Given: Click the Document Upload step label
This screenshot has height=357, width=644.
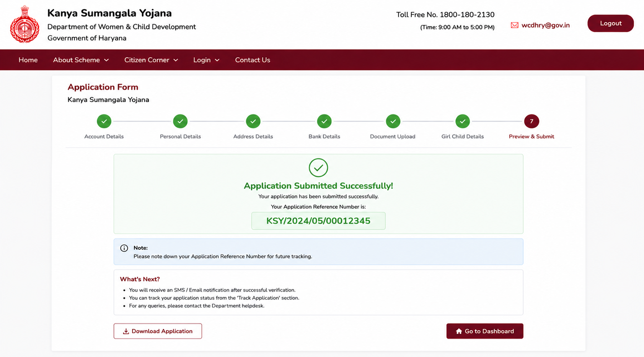Looking at the screenshot, I should point(393,136).
